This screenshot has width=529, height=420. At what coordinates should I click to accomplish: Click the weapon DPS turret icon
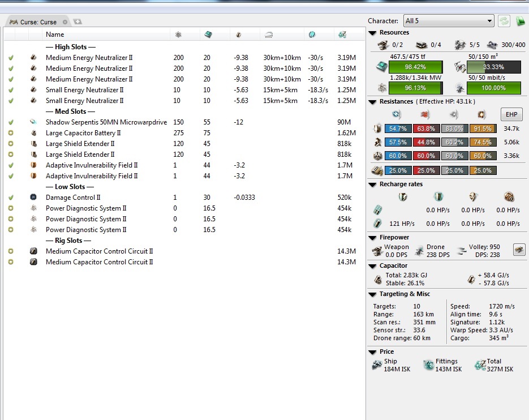[377, 251]
